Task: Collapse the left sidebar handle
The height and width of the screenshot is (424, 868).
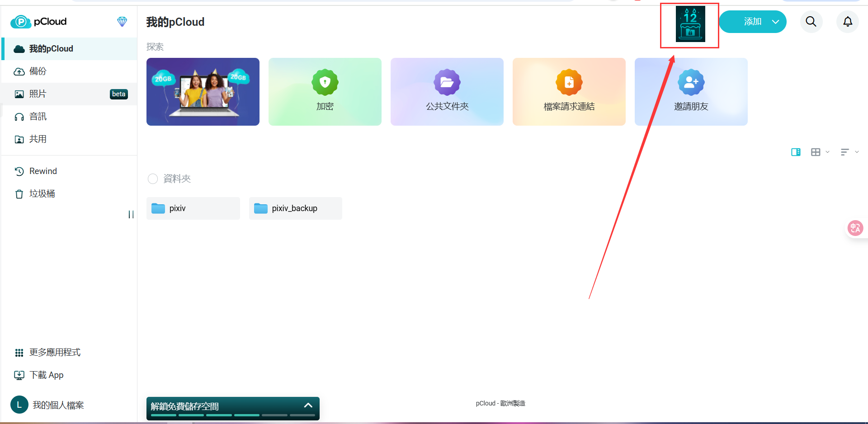Action: 131,215
